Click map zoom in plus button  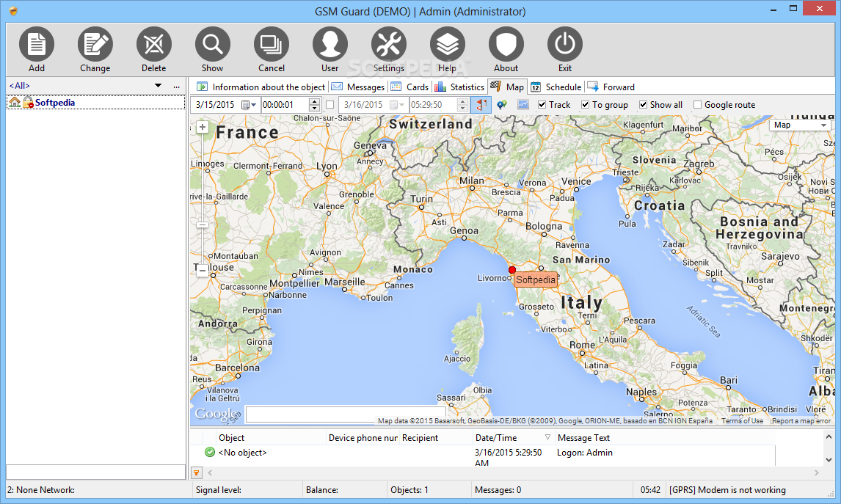pyautogui.click(x=203, y=127)
